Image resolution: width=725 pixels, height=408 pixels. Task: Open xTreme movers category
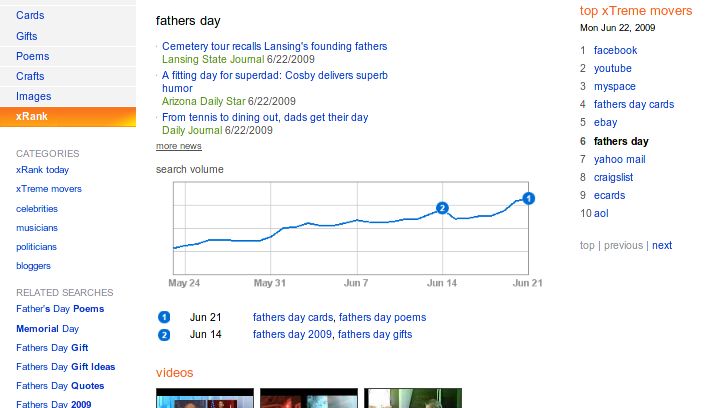pyautogui.click(x=49, y=189)
